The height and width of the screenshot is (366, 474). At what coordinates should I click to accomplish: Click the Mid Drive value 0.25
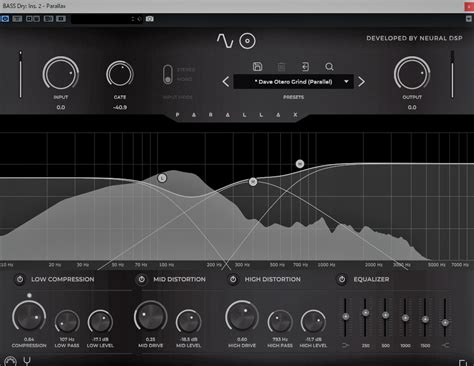[x=150, y=339]
